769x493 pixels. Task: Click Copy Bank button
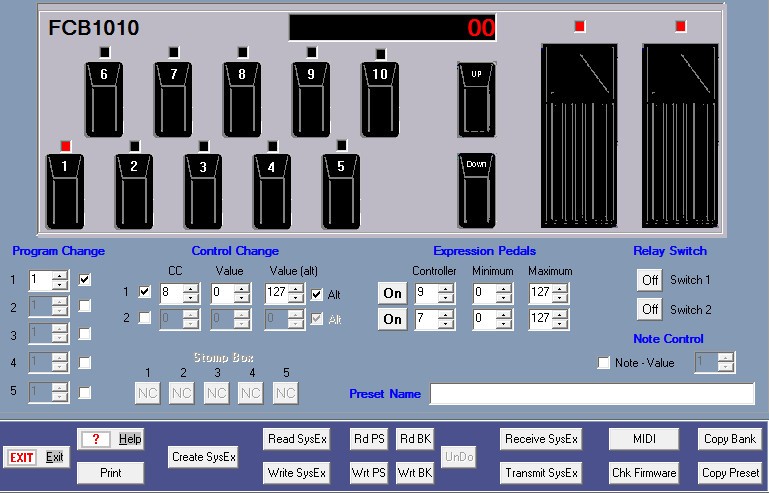(x=730, y=439)
